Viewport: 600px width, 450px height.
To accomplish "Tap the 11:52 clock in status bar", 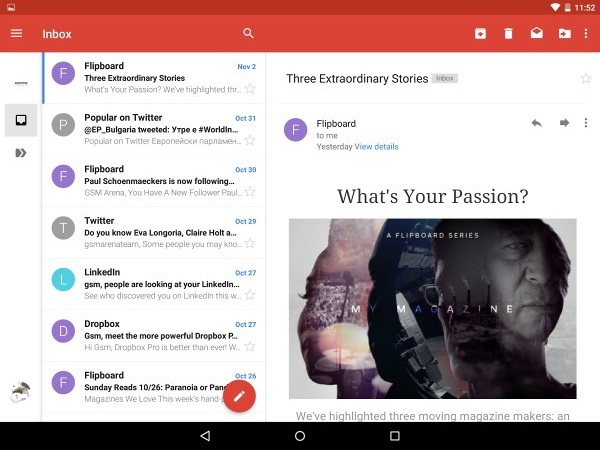I will coord(585,8).
